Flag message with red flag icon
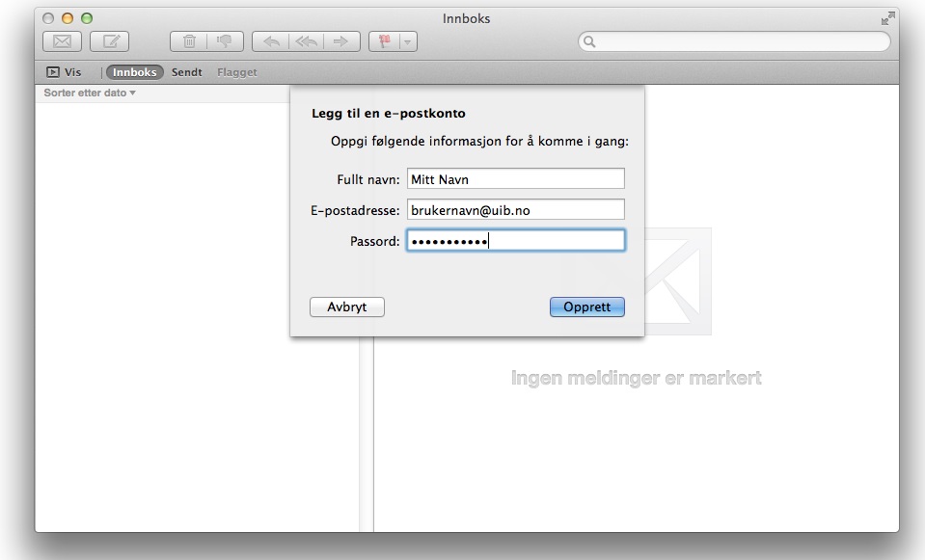Image resolution: width=925 pixels, height=560 pixels. click(x=384, y=41)
